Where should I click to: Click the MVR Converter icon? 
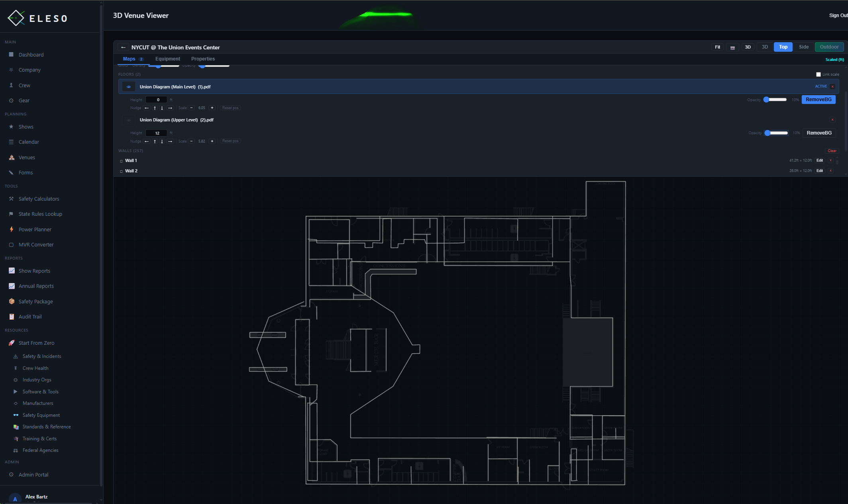click(11, 244)
